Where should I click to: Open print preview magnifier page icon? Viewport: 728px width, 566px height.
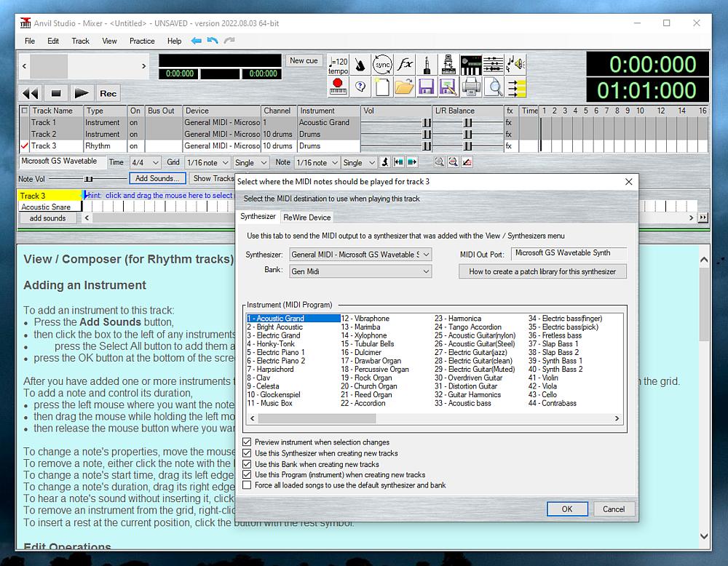point(494,87)
